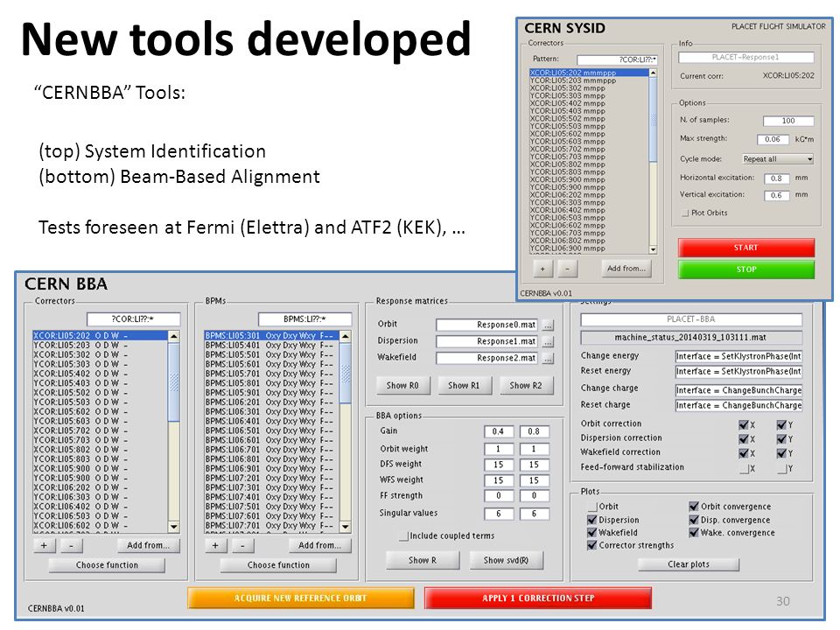Click machine_status_20140319_103111.mat field
840x630 pixels.
691,338
